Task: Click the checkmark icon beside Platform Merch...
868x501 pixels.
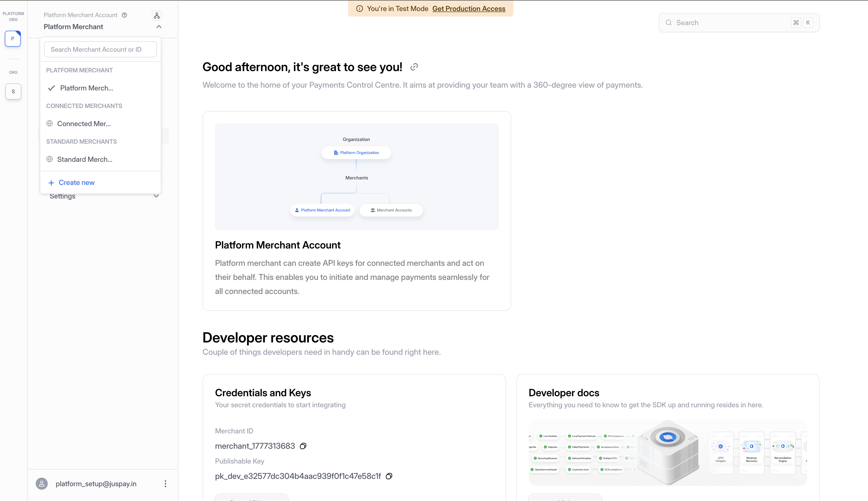Action: click(x=52, y=88)
